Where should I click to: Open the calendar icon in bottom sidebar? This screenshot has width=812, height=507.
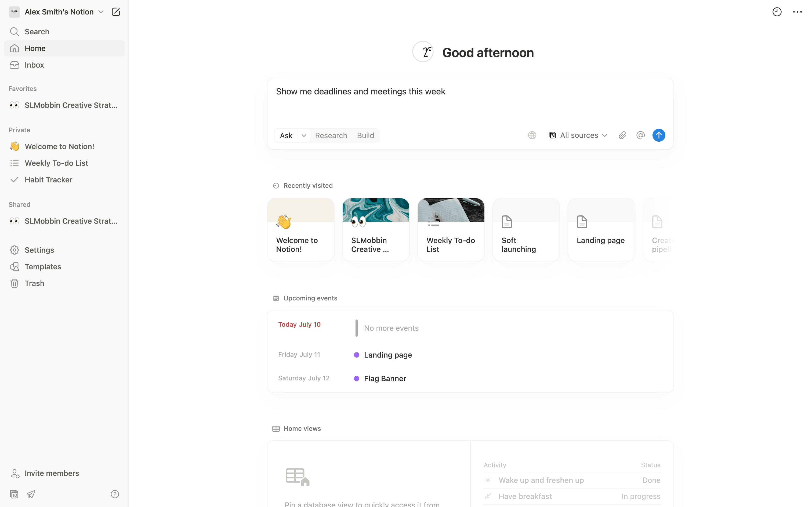pyautogui.click(x=14, y=494)
